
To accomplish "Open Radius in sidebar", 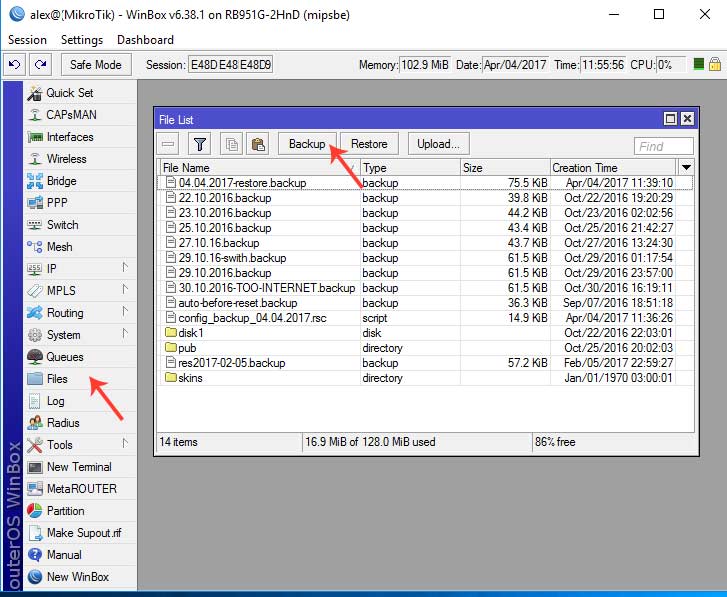I will (80, 423).
